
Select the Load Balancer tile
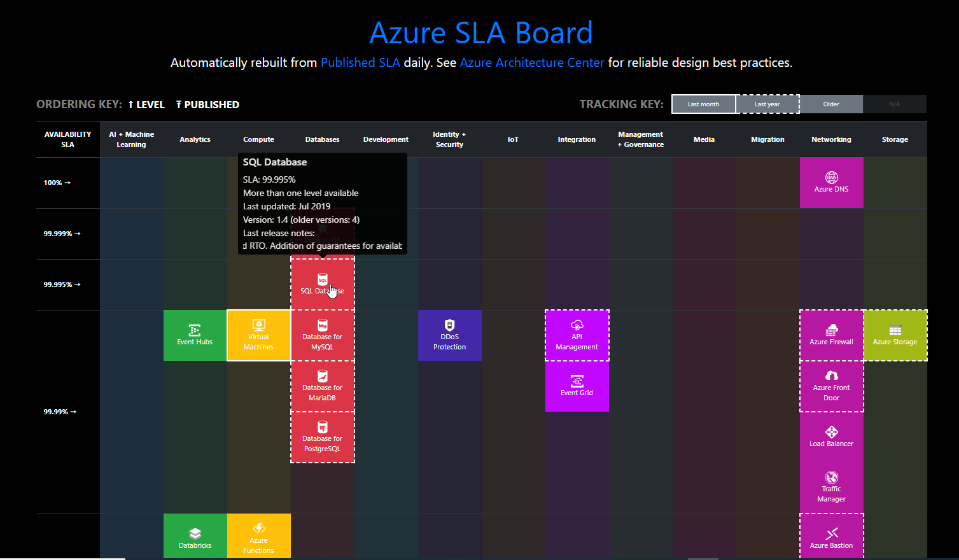831,437
